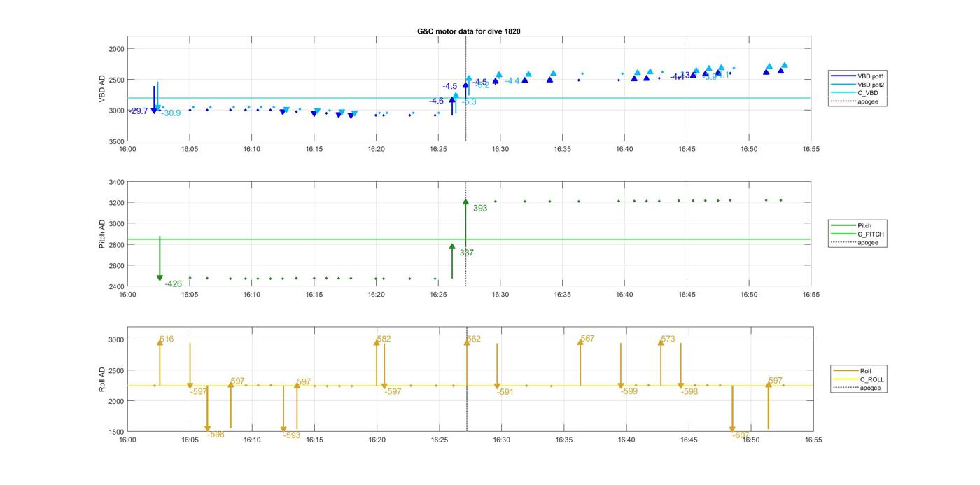Click the title 'G&C motor data for dive 1820'
Image resolution: width=980 pixels, height=485 pixels.
point(469,31)
